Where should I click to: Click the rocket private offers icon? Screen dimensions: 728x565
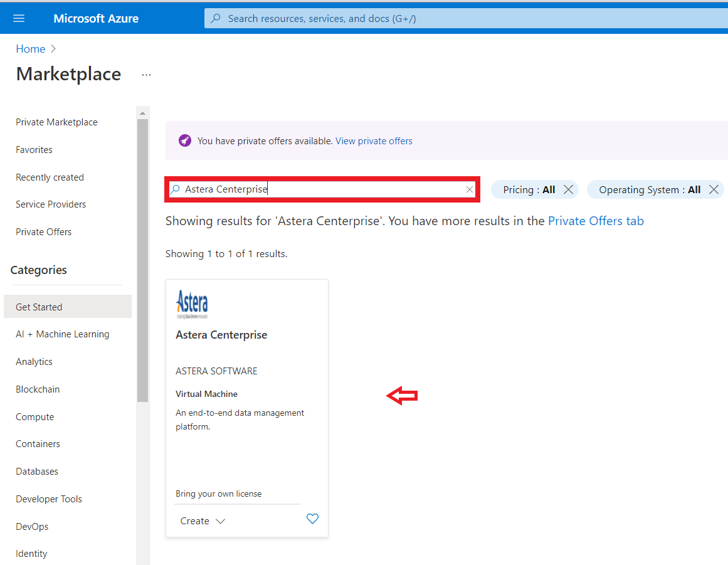tap(184, 140)
